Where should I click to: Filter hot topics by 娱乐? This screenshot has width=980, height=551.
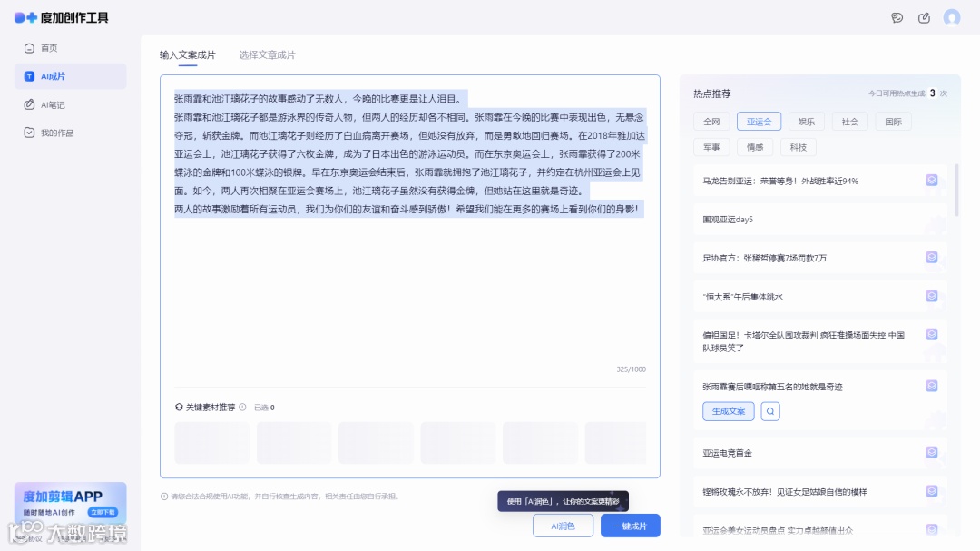tap(807, 122)
